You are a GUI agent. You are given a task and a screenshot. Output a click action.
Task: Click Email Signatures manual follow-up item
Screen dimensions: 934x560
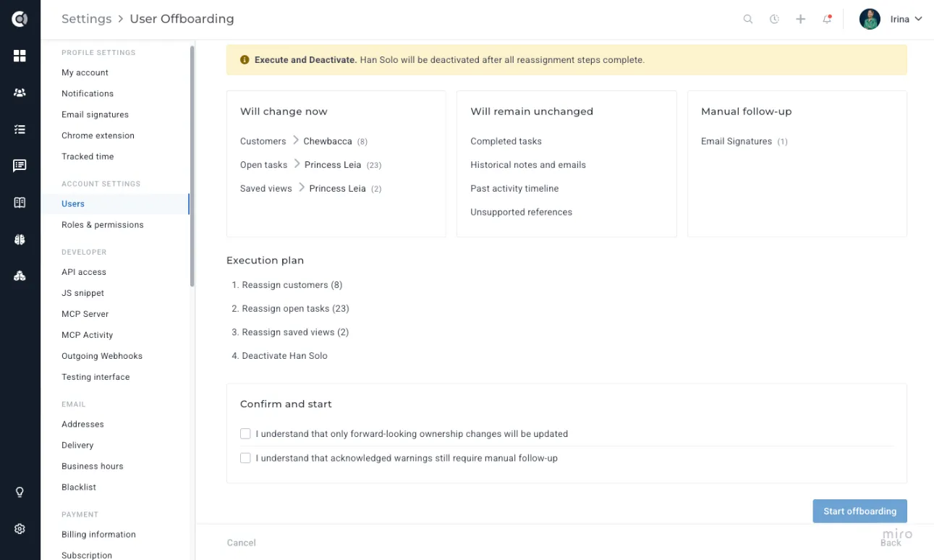[736, 141]
